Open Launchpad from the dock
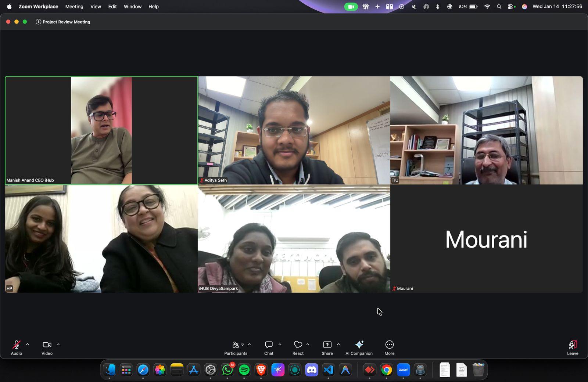This screenshot has height=382, width=588. pos(126,370)
